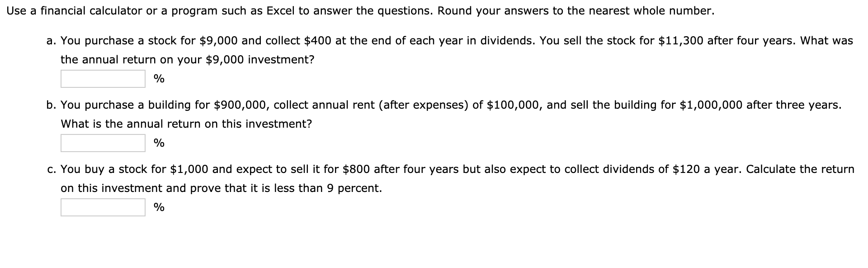The height and width of the screenshot is (268, 868).
Task: Select the text mentioning $100,000 annual rent
Action: tap(514, 105)
